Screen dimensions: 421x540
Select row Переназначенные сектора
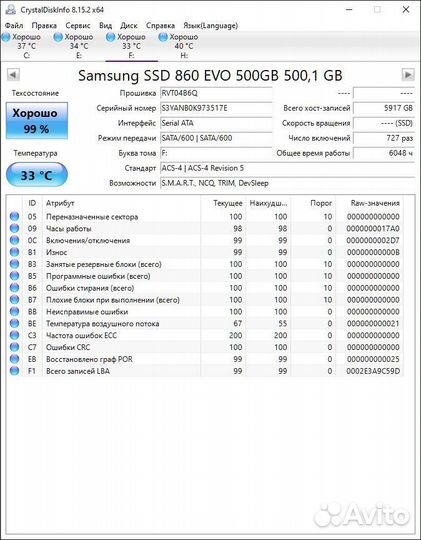coord(205,217)
